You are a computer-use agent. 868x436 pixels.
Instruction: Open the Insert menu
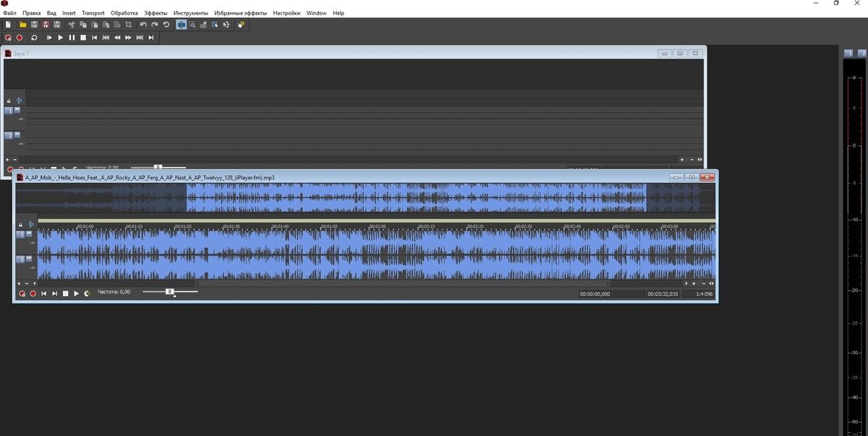click(69, 13)
